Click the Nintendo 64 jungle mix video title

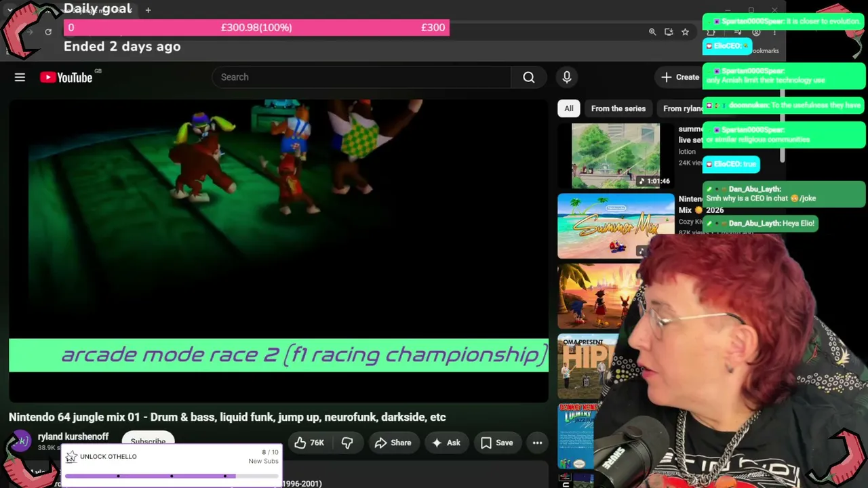227,417
